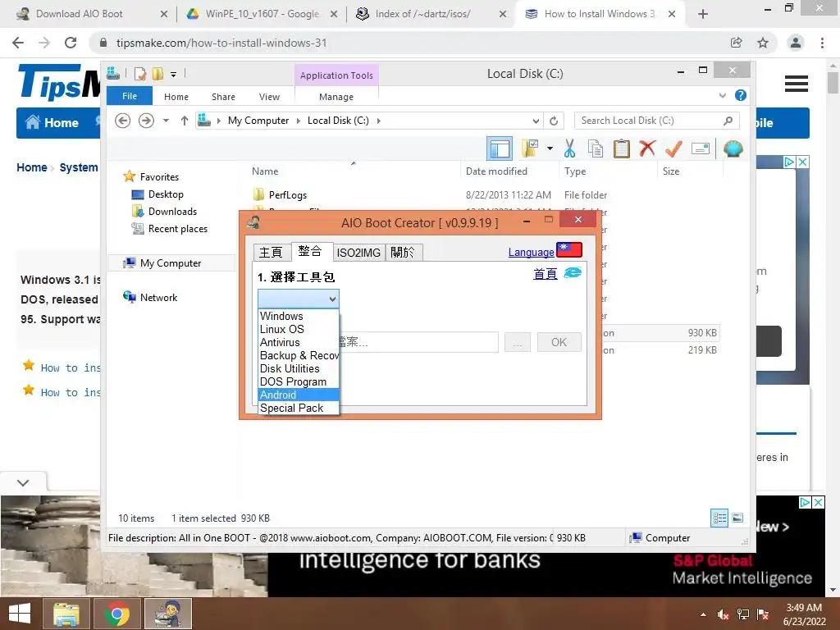Image resolution: width=840 pixels, height=630 pixels.
Task: Click the muted volume icon in system tray
Action: (724, 614)
